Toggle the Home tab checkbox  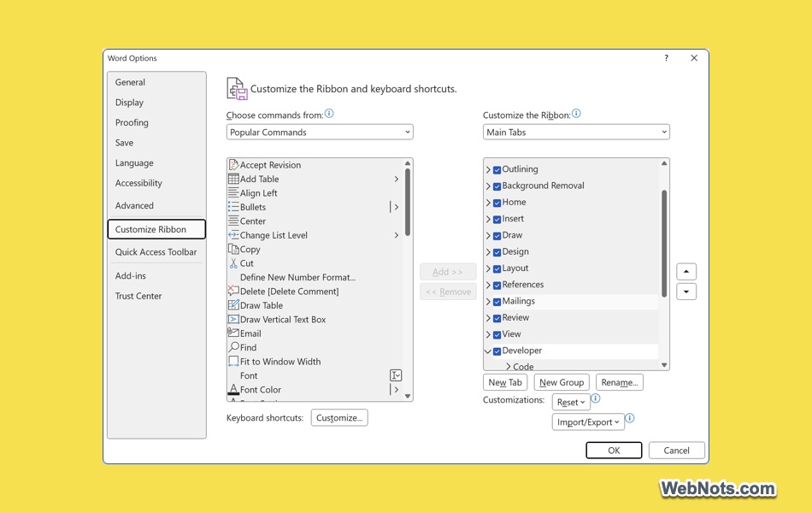click(497, 203)
